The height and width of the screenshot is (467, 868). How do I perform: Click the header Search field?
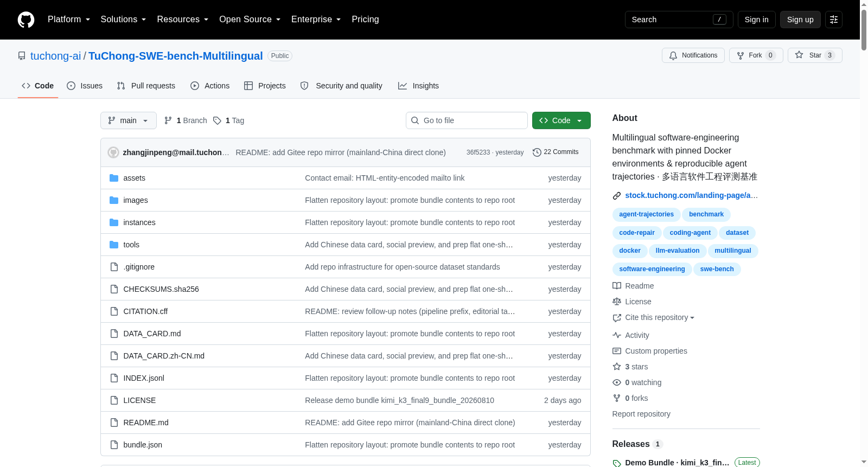coord(679,20)
